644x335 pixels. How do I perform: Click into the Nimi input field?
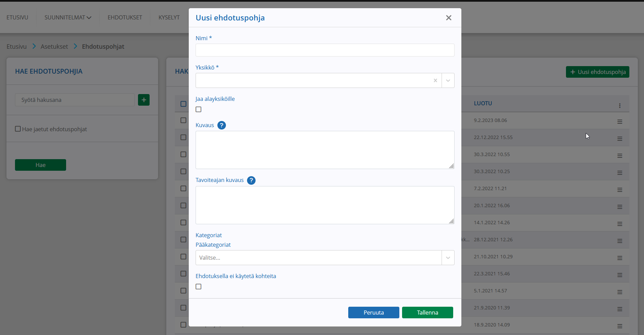(325, 50)
